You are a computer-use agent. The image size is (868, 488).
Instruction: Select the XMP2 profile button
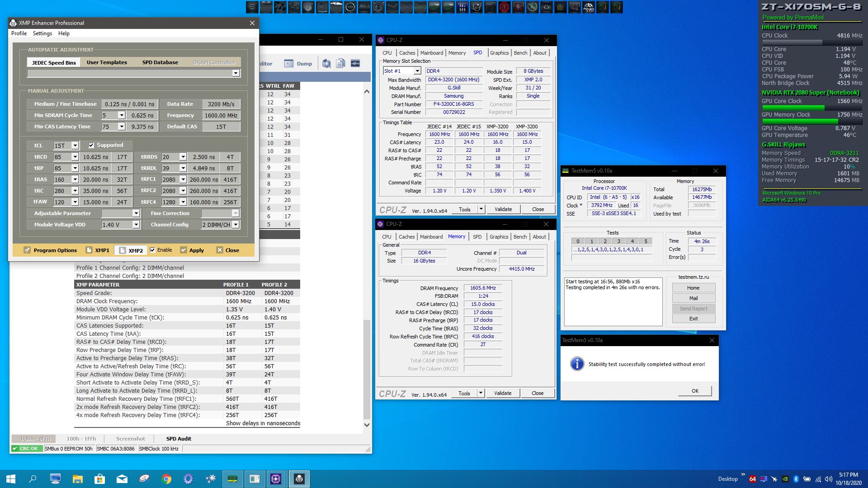pos(131,250)
